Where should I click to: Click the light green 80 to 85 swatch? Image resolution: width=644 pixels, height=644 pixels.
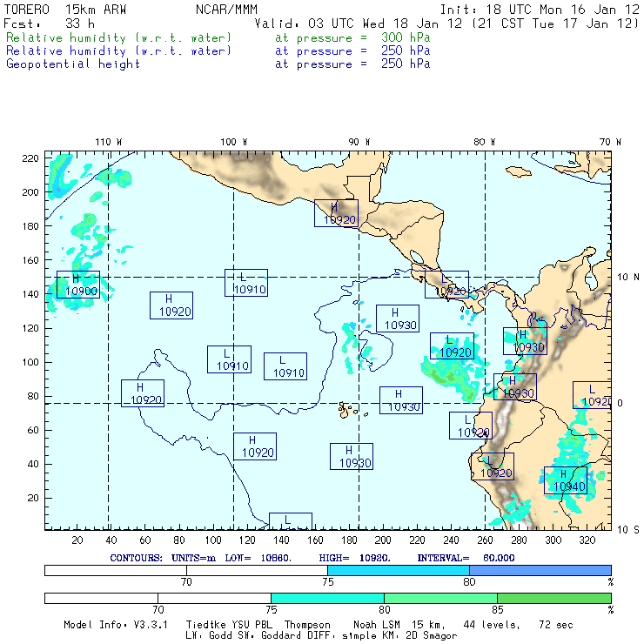click(x=440, y=598)
